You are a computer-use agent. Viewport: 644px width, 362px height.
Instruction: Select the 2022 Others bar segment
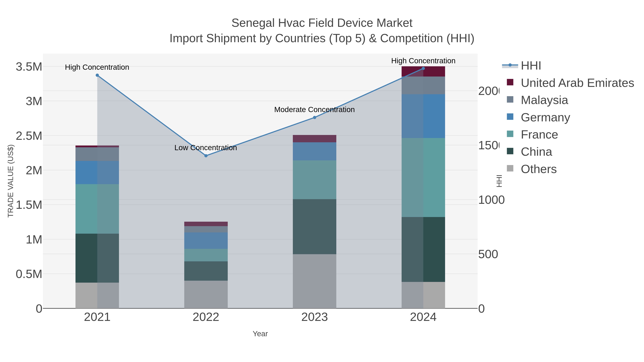[206, 295]
